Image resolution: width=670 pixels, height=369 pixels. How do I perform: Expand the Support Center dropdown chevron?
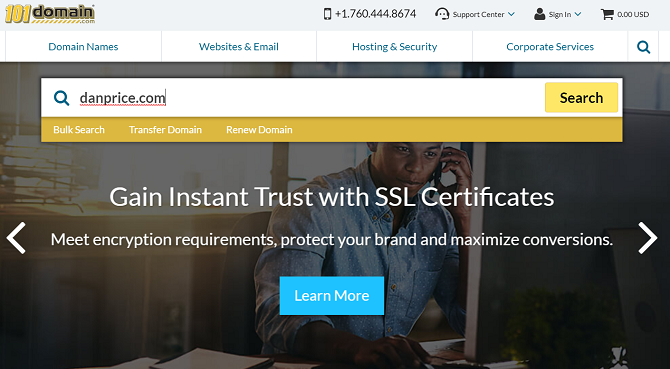coord(511,14)
